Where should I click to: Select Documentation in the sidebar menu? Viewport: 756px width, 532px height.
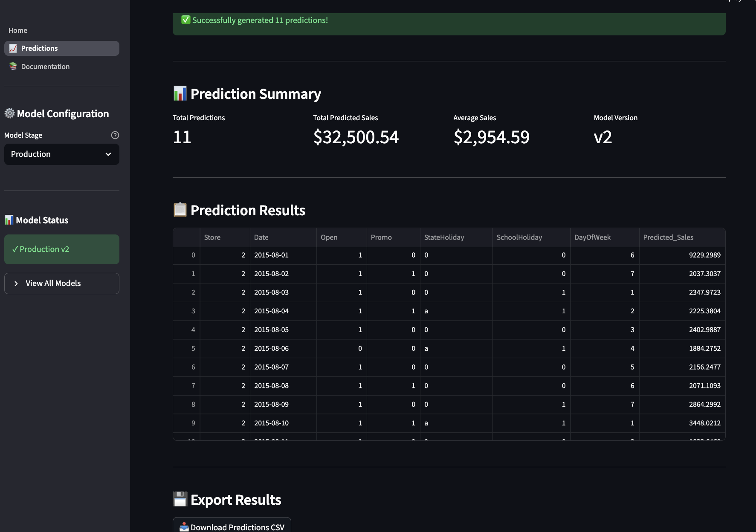(x=46, y=66)
